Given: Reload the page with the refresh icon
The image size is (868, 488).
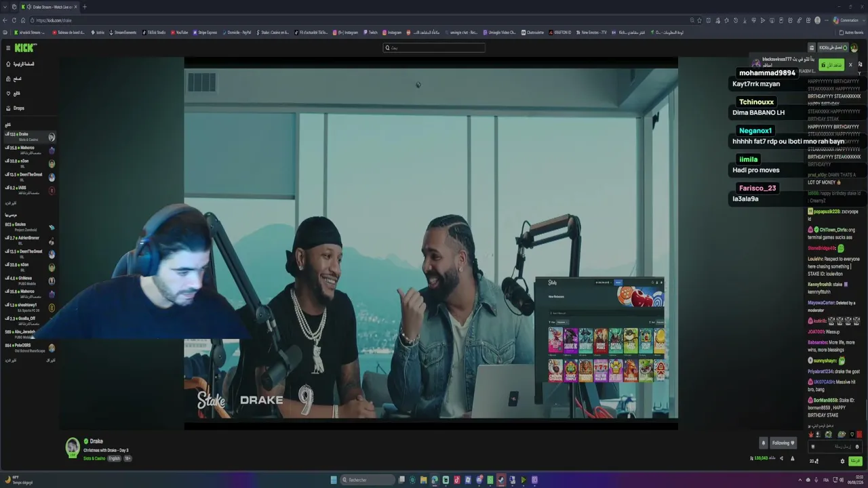Looking at the screenshot, I should (14, 20).
